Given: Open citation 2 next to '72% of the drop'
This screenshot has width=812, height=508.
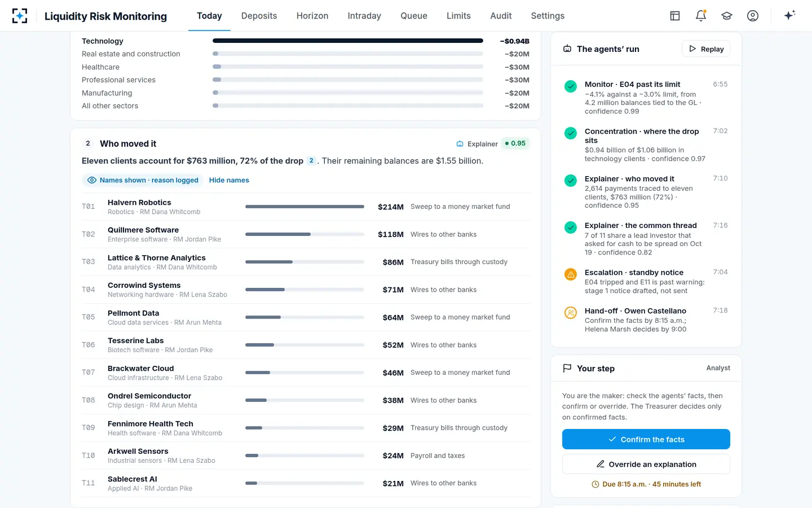Looking at the screenshot, I should coord(311,161).
